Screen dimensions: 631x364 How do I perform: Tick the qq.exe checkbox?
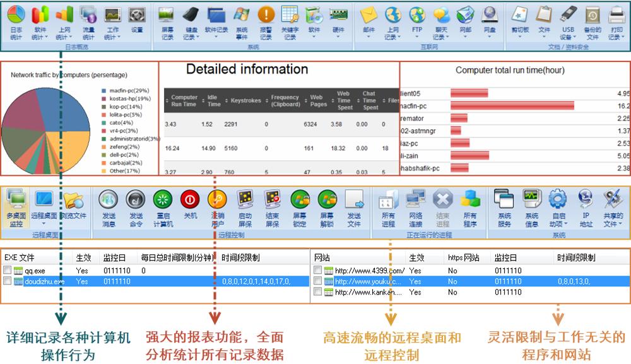(x=7, y=270)
